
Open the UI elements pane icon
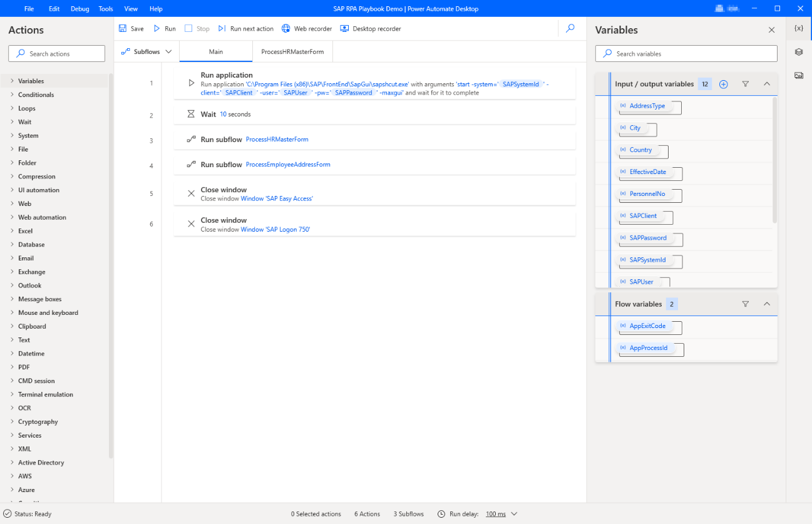click(798, 52)
